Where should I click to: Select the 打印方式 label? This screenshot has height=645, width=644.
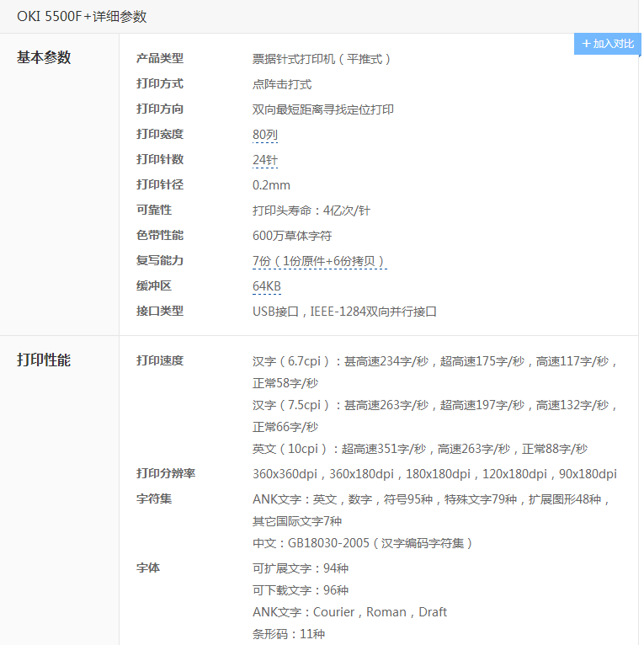point(160,83)
